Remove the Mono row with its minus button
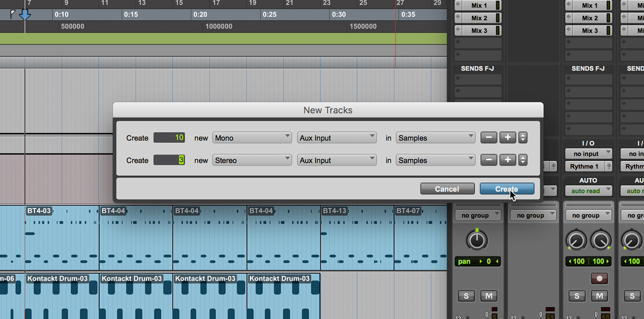 tap(488, 138)
